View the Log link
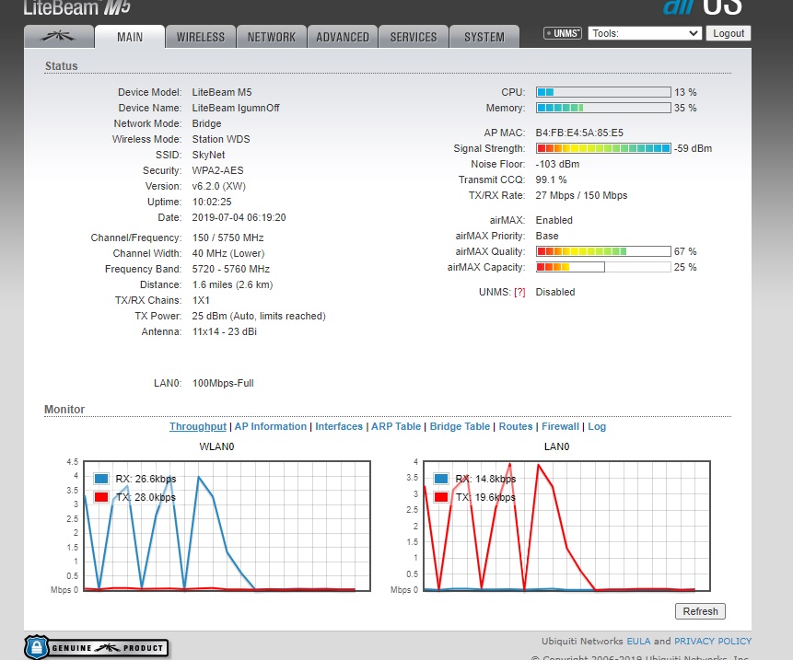The height and width of the screenshot is (672, 793). [597, 426]
